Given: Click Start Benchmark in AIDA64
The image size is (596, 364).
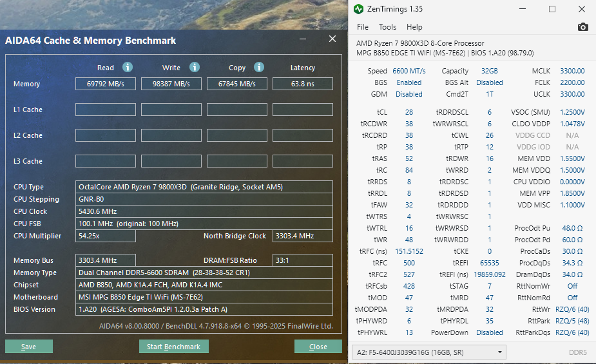Looking at the screenshot, I should point(174,347).
